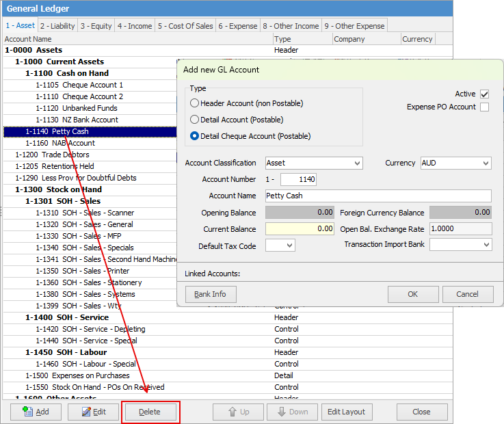Click the Down arrow button

(292, 412)
